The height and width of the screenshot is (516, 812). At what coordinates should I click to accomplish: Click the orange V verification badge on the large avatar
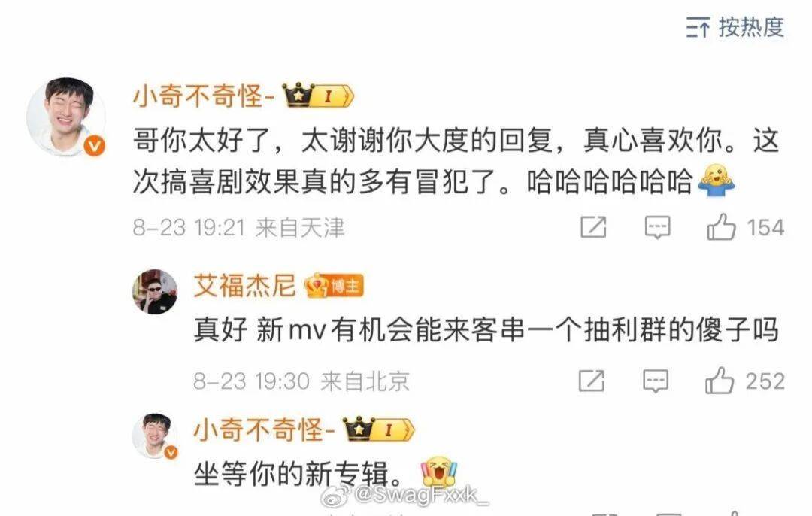94,146
